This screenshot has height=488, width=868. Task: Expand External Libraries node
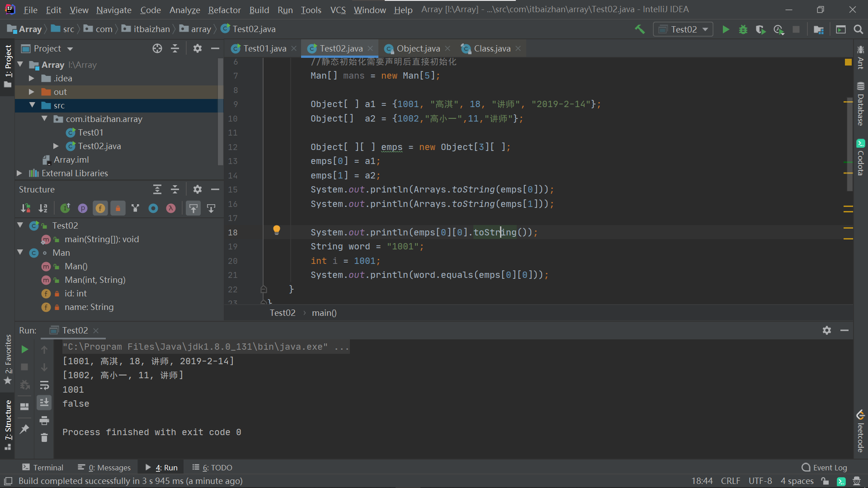click(x=19, y=173)
